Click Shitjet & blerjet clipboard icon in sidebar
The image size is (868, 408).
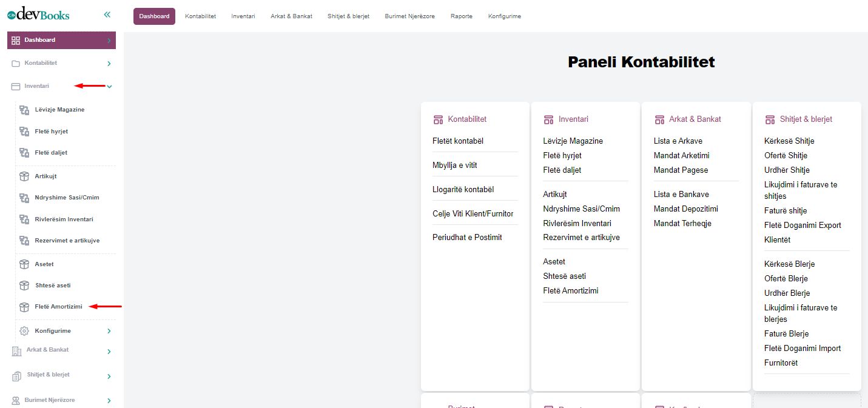click(x=16, y=376)
